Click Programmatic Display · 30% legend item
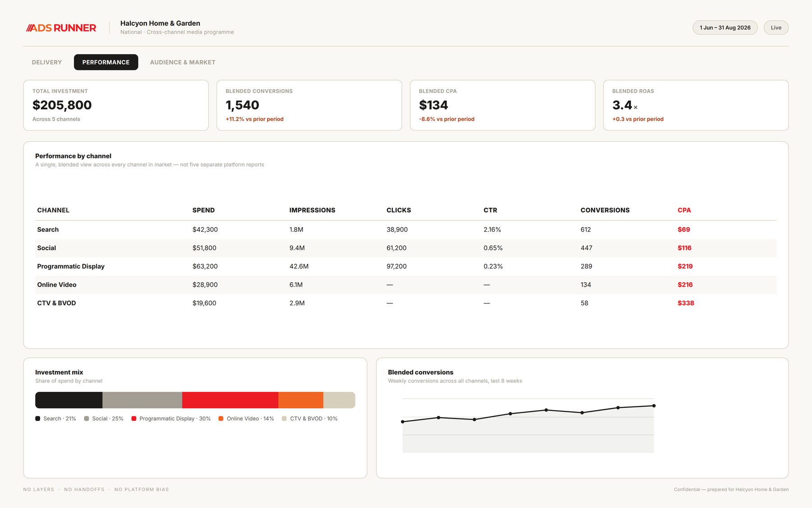 [x=171, y=419]
